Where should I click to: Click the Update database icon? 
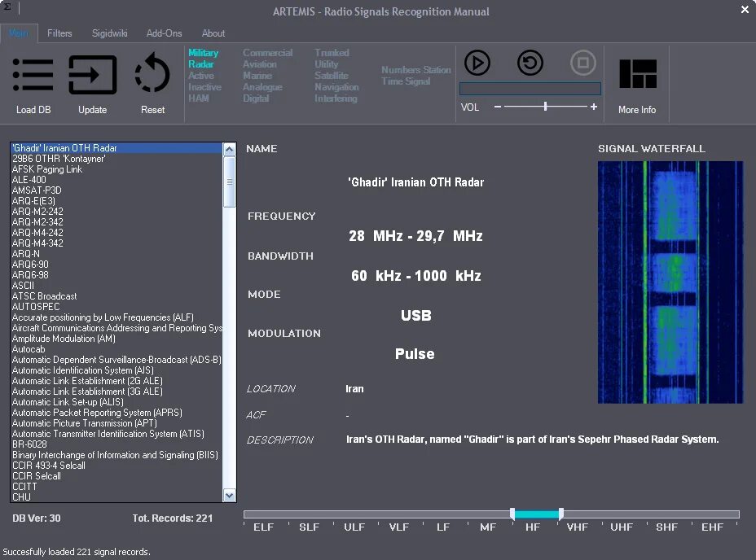pos(93,75)
